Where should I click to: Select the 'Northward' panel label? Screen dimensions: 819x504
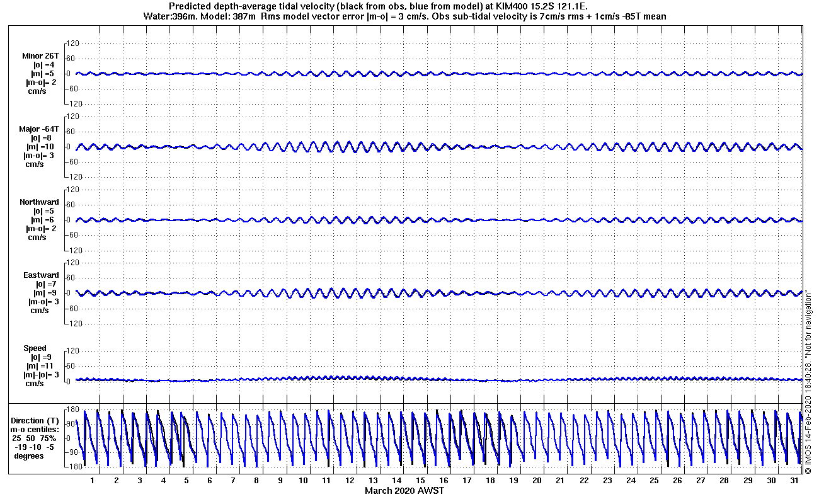click(x=39, y=202)
